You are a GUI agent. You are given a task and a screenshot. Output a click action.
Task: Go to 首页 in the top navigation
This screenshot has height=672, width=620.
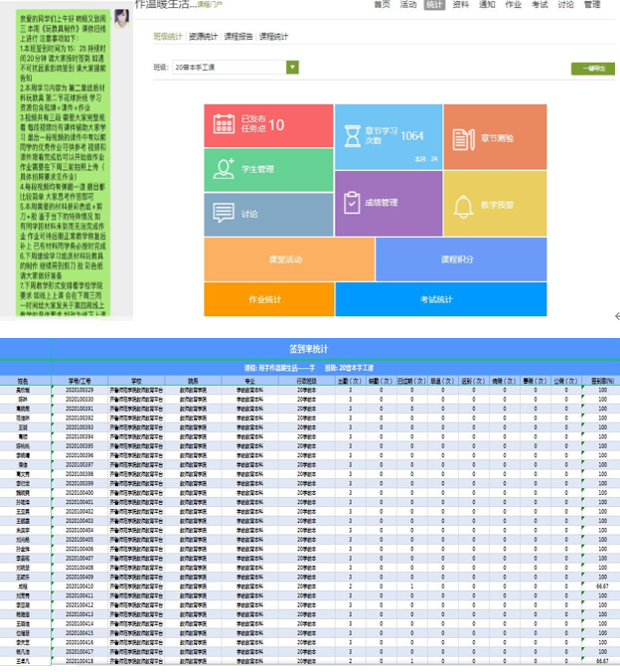(382, 5)
